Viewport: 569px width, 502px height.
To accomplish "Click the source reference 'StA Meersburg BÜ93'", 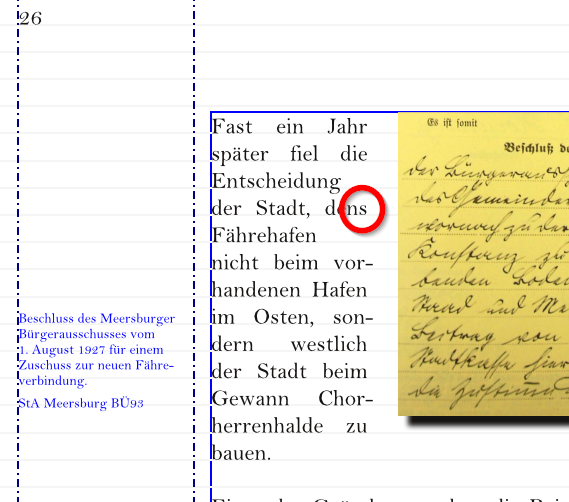I will 81,403.
